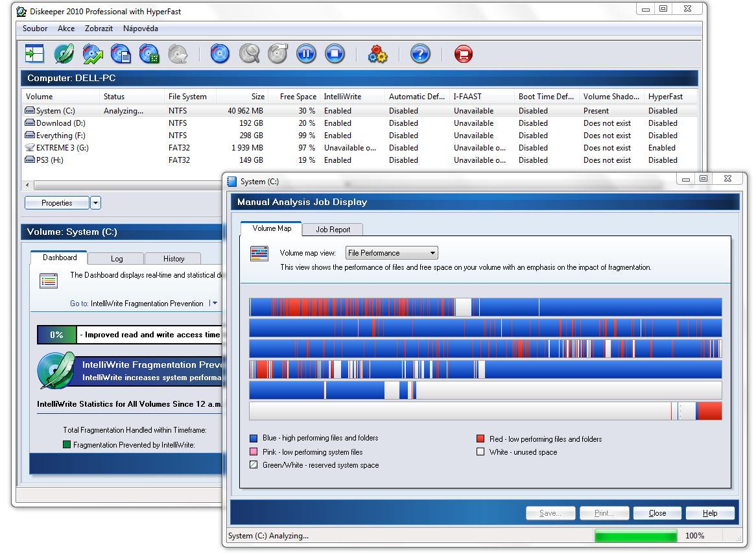Click the plain blue disc toolbar icon

(x=220, y=54)
